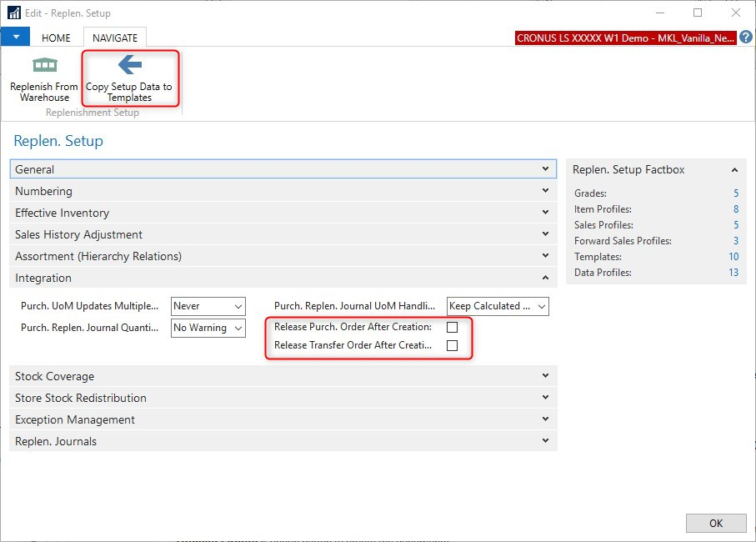
Task: Switch to the HOME tab
Action: coord(57,38)
